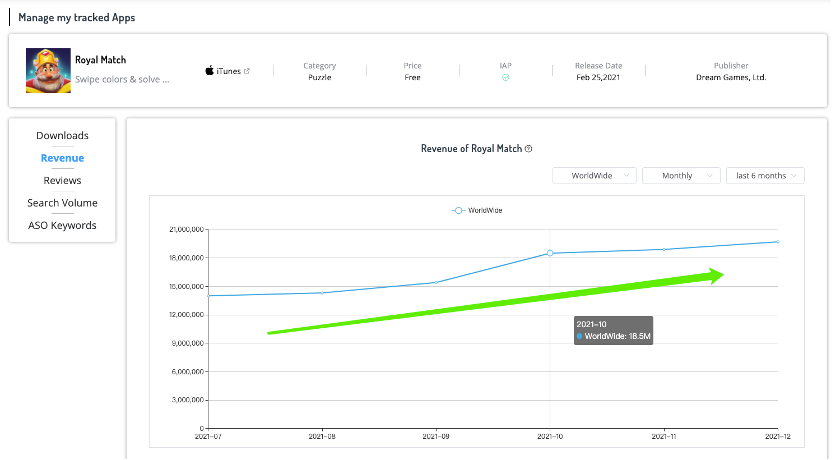Click the Dream Games, Ltd. publisher name
Viewport: 832px width, 460px height.
730,77
